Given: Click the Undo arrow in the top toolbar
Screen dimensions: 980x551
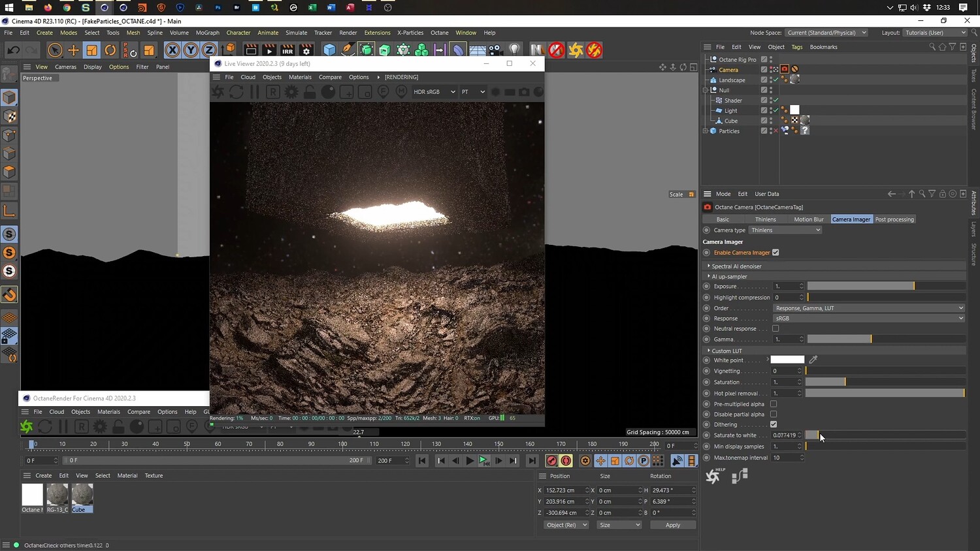Looking at the screenshot, I should coord(13,50).
